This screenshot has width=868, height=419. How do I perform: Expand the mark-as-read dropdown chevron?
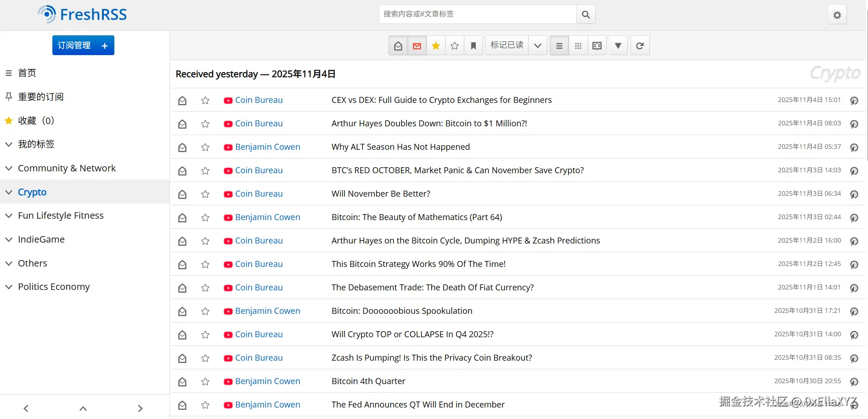tap(537, 45)
